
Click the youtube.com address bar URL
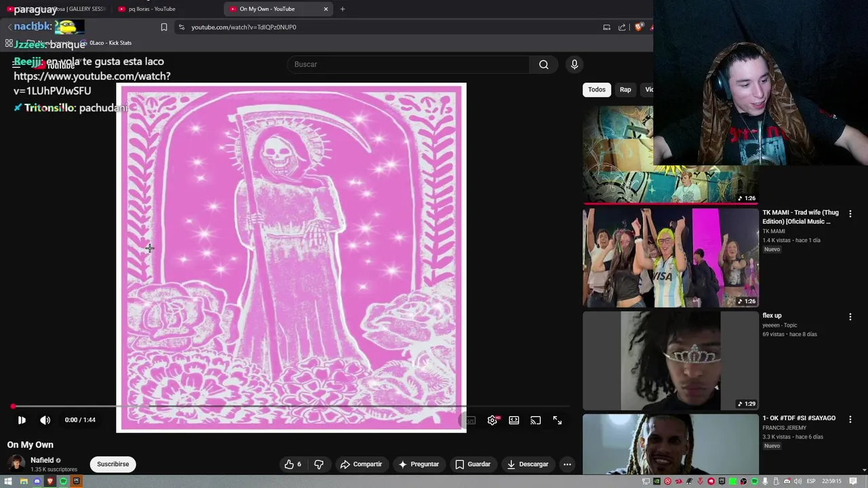[243, 27]
